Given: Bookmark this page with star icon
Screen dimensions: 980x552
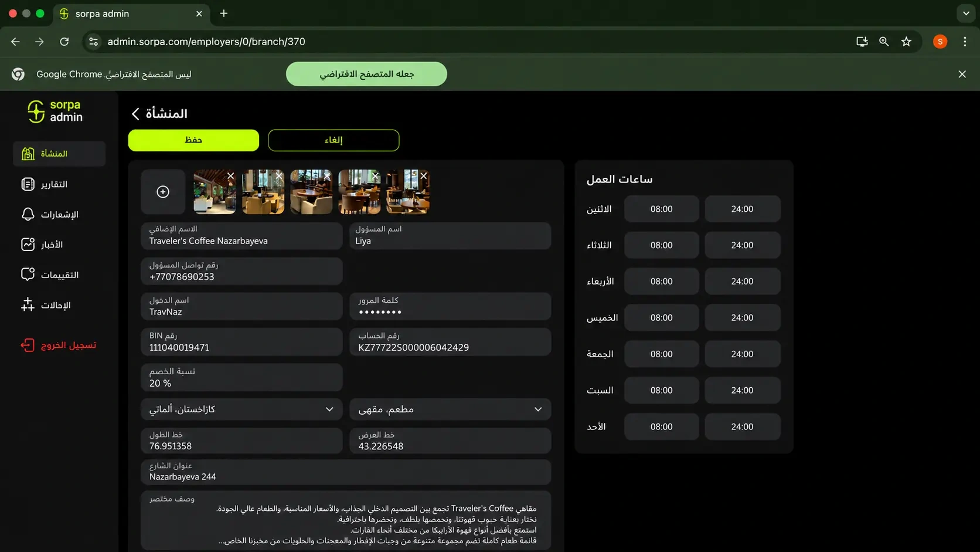Looking at the screenshot, I should 907,42.
